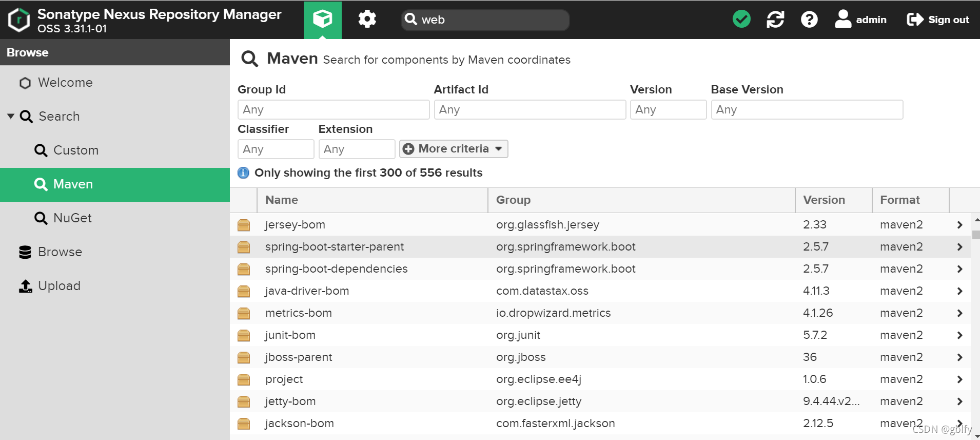980x440 pixels.
Task: Click the header search box containing web
Action: click(x=485, y=20)
